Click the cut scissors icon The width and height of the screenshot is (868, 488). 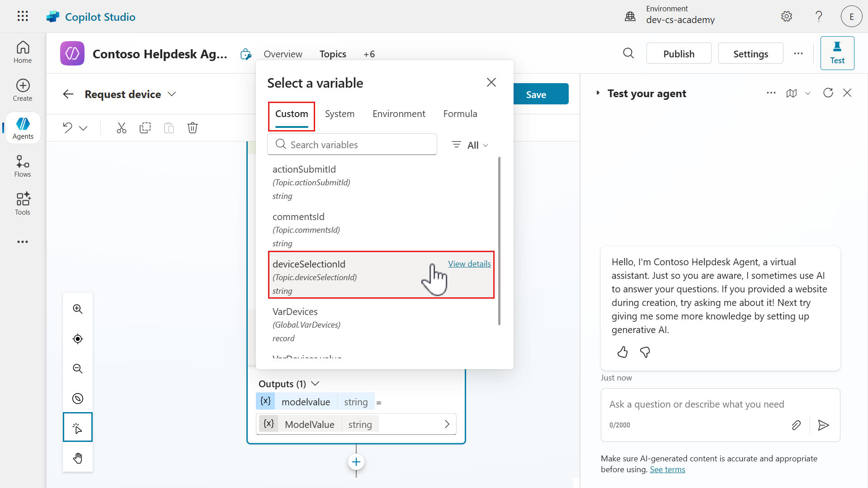(121, 128)
